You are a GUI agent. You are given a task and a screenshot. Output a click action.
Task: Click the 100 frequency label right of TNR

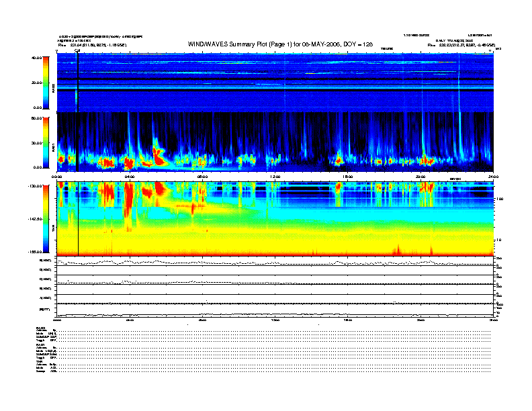(x=500, y=199)
